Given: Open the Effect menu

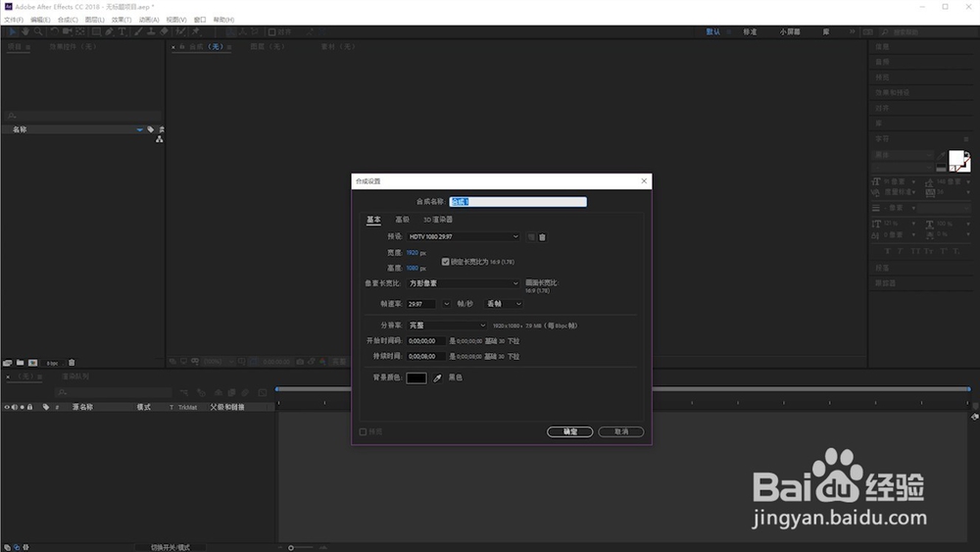Looking at the screenshot, I should (122, 20).
